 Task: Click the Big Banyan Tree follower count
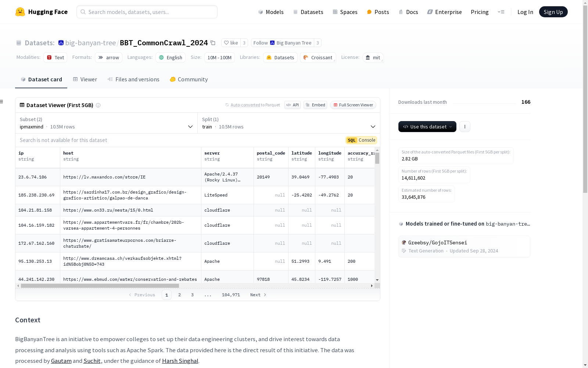pos(318,43)
